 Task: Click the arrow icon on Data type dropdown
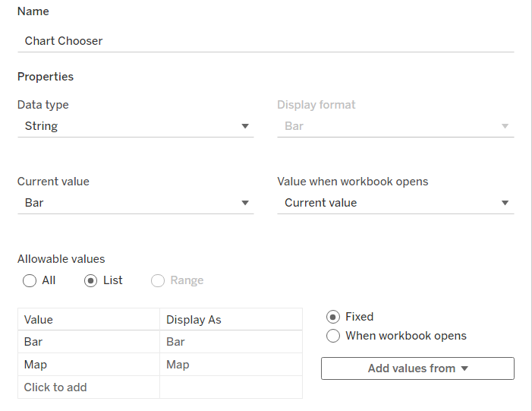[x=245, y=126]
